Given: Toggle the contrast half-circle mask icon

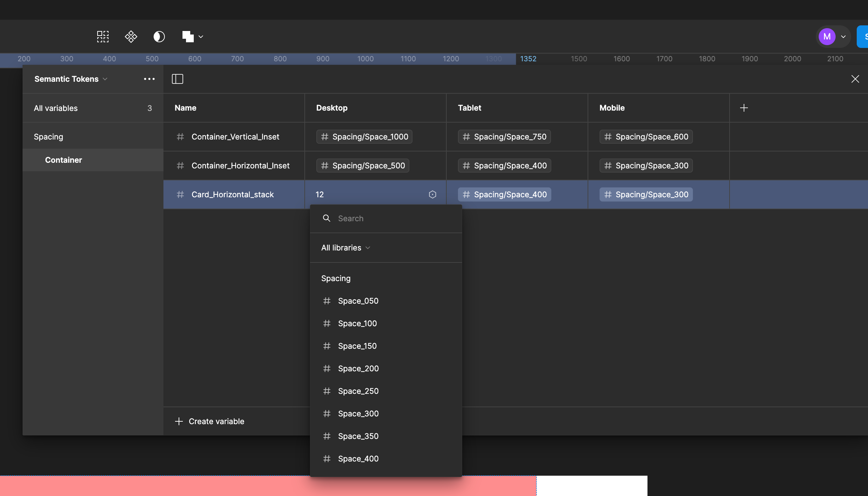Looking at the screenshot, I should pyautogui.click(x=159, y=37).
